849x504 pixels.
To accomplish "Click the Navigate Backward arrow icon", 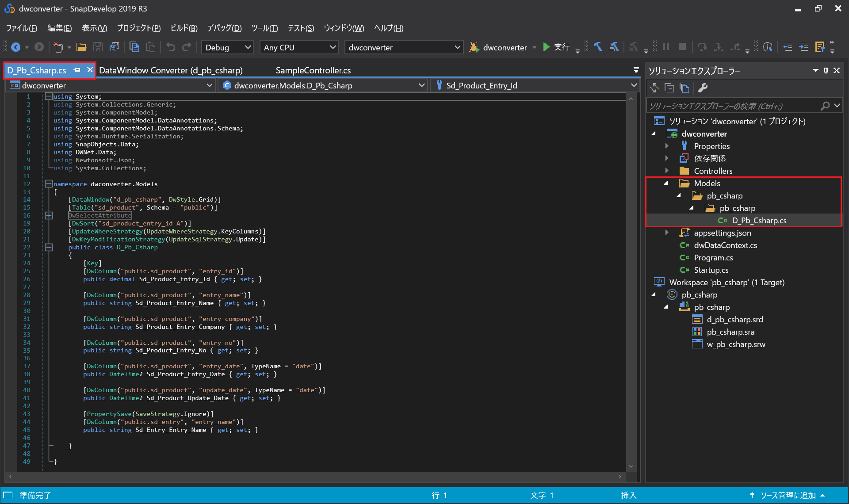I will click(16, 47).
